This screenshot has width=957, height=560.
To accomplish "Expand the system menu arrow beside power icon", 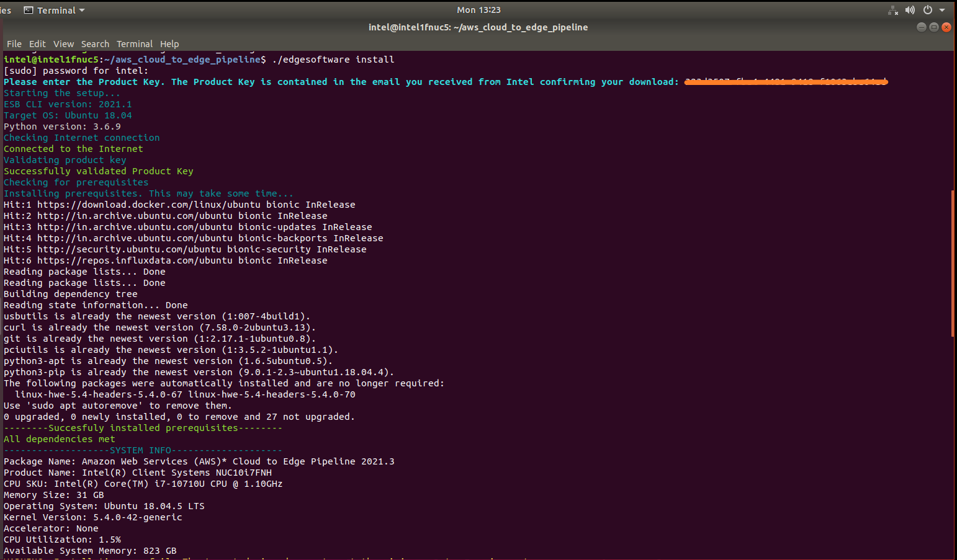I will click(x=942, y=10).
